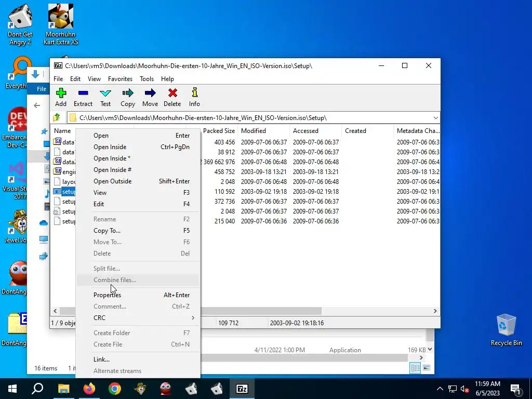532x399 pixels.
Task: Open Moorhuhn Kart Extra XS desktop shortcut
Action: [x=61, y=24]
